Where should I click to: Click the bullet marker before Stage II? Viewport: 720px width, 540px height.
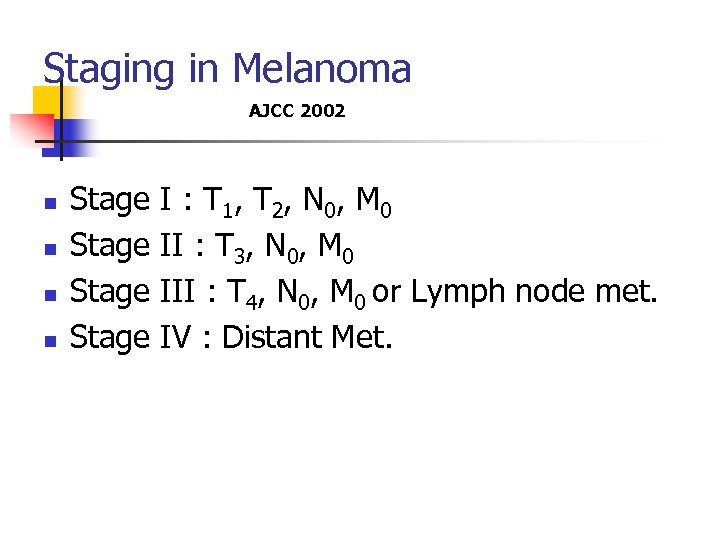coord(50,249)
